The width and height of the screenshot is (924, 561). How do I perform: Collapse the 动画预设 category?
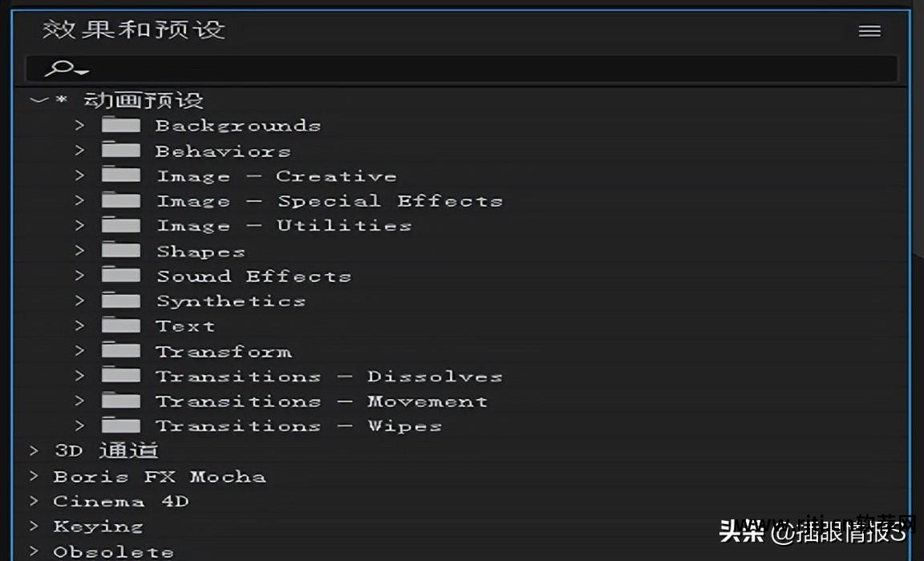38,100
